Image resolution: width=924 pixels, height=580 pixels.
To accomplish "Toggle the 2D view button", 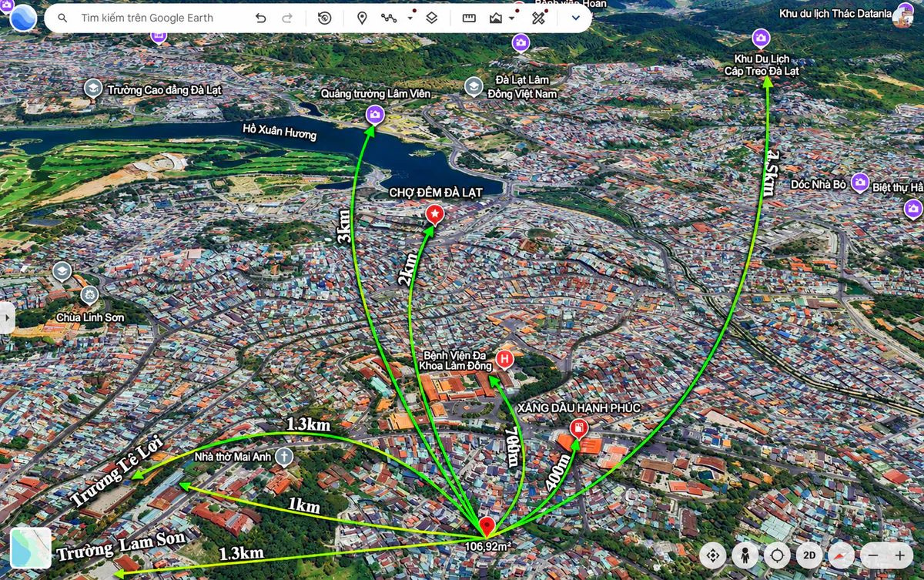I will tap(809, 555).
